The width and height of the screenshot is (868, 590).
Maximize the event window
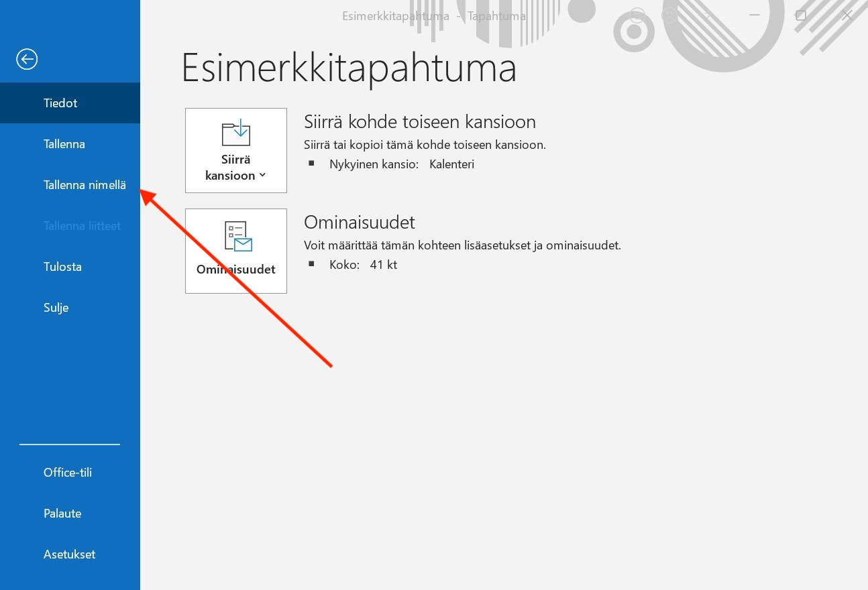[x=800, y=15]
